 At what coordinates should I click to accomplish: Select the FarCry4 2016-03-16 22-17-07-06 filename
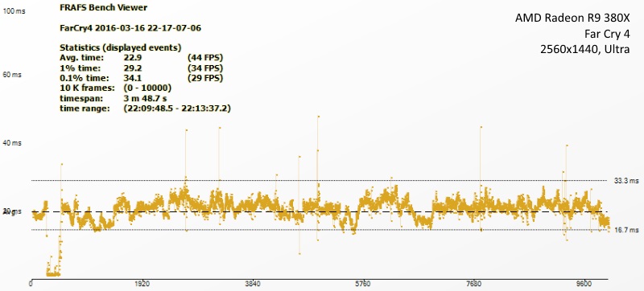130,28
